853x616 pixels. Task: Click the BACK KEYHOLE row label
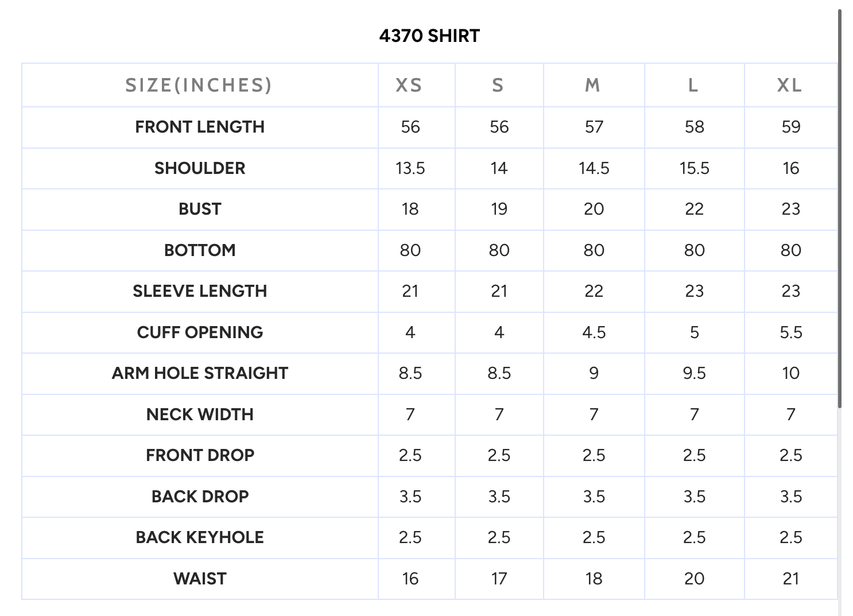200,537
